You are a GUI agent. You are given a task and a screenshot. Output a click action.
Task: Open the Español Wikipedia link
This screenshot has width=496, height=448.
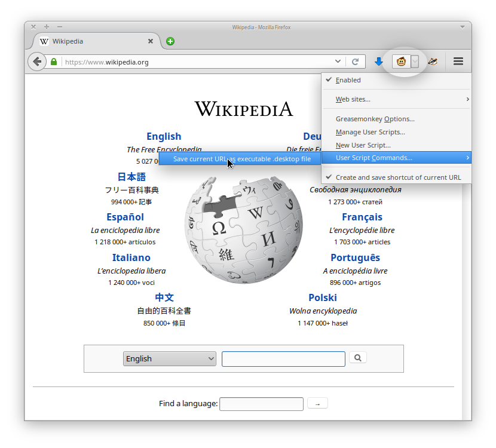(125, 217)
